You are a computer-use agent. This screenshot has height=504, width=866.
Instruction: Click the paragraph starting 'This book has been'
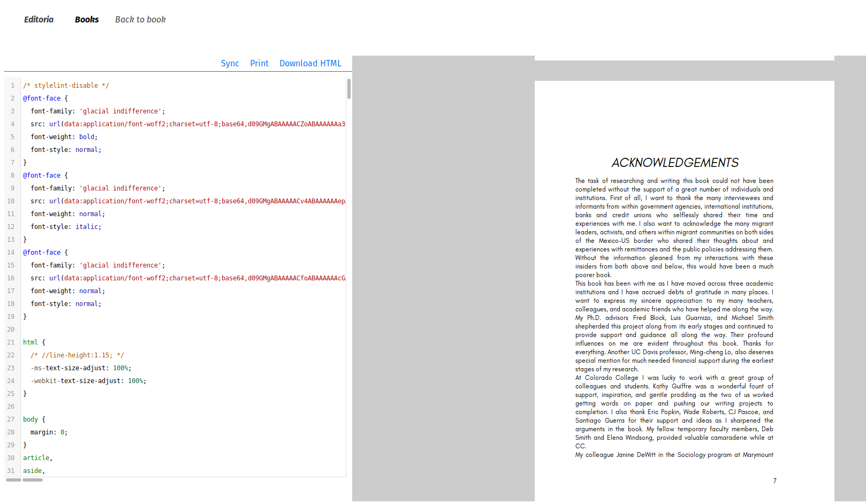coord(674,326)
